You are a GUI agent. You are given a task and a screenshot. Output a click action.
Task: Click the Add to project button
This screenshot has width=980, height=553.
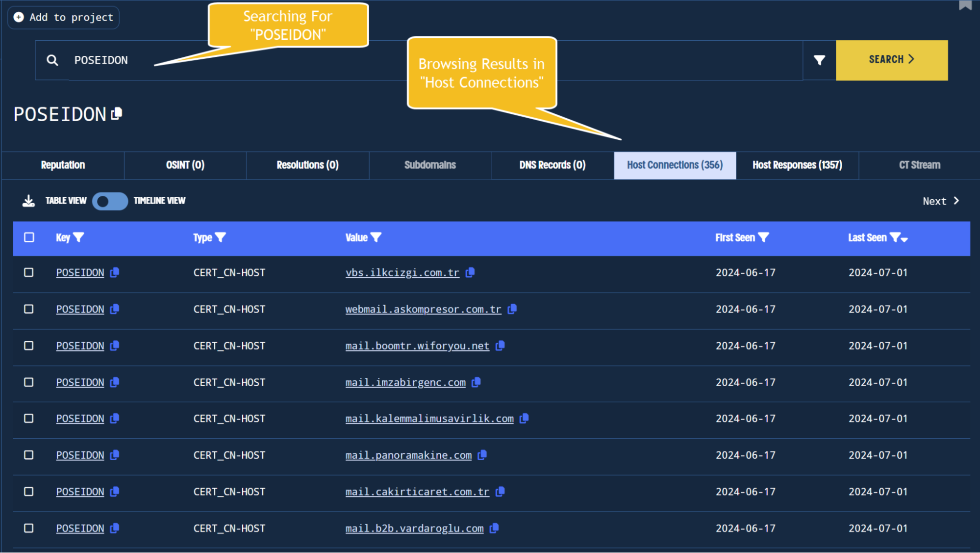point(63,18)
